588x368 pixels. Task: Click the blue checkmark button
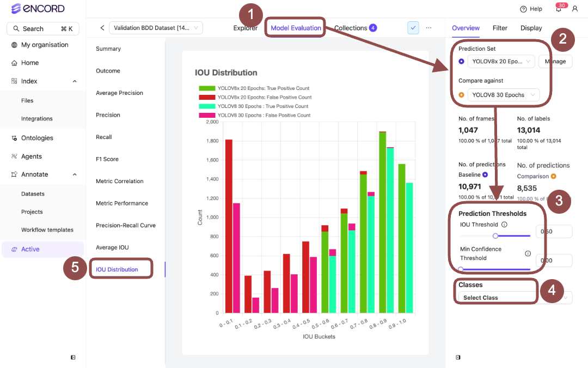(413, 28)
